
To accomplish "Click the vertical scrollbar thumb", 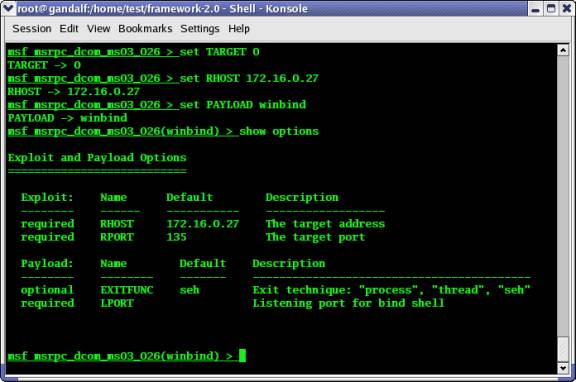I will pyautogui.click(x=563, y=349).
